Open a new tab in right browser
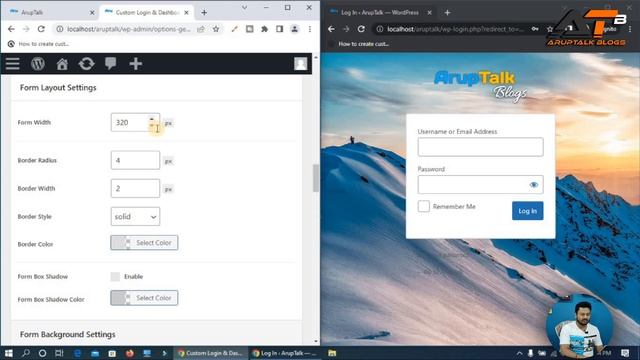Image resolution: width=640 pixels, height=360 pixels. tap(447, 13)
